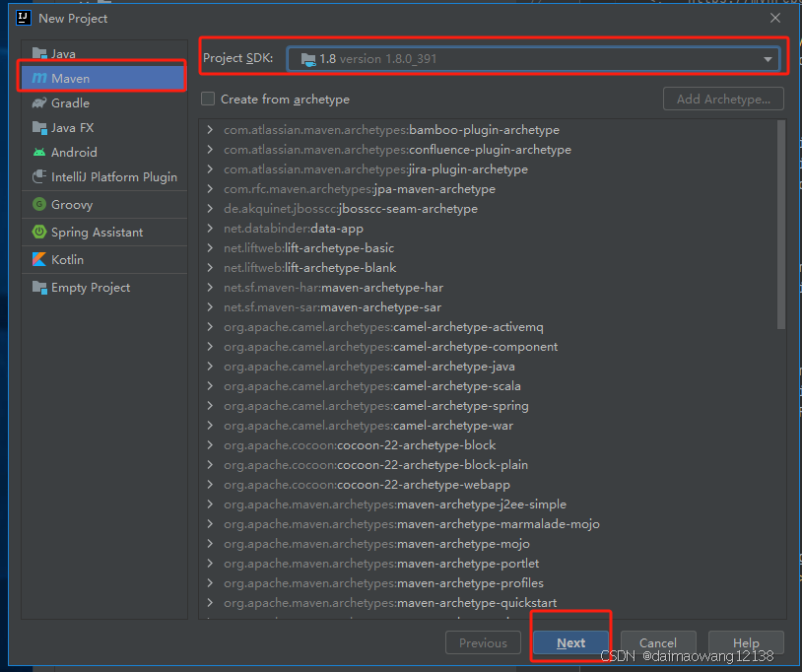This screenshot has width=802, height=672.
Task: Close the New Project dialog
Action: 774,18
